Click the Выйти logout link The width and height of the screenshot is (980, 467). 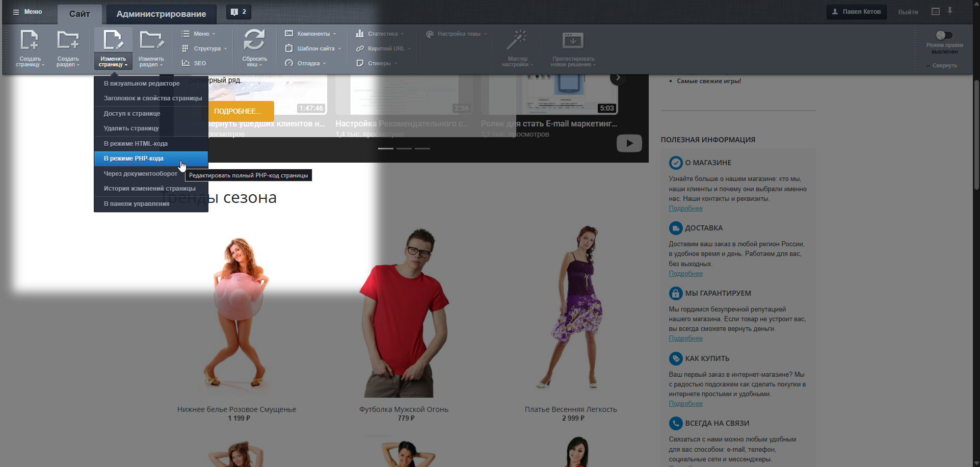(x=908, y=12)
